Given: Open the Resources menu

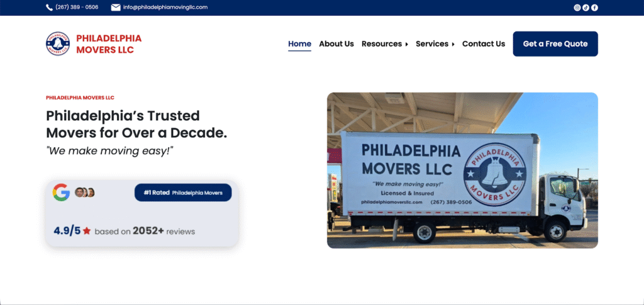Looking at the screenshot, I should tap(382, 44).
